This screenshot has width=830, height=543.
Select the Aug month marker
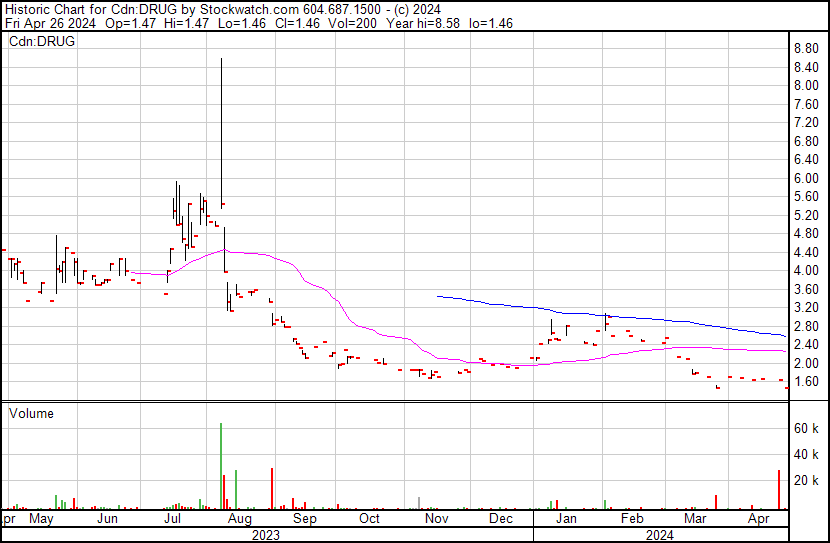point(239,520)
